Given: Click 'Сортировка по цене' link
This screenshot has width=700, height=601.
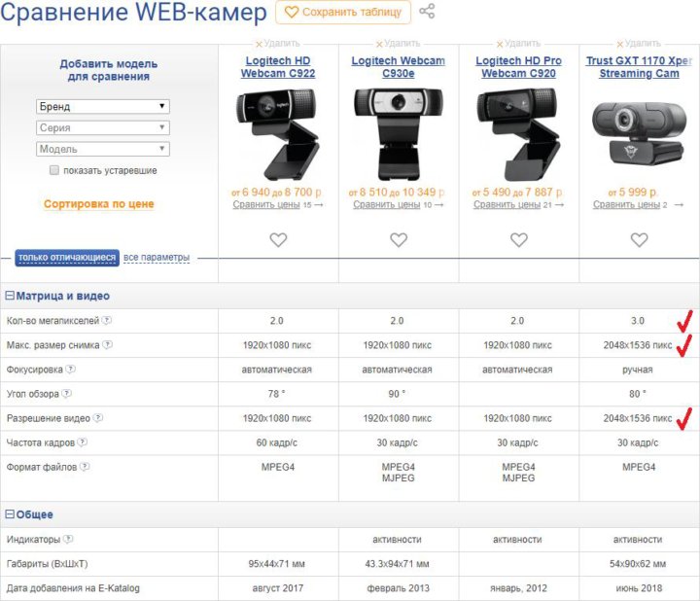Looking at the screenshot, I should (x=98, y=204).
